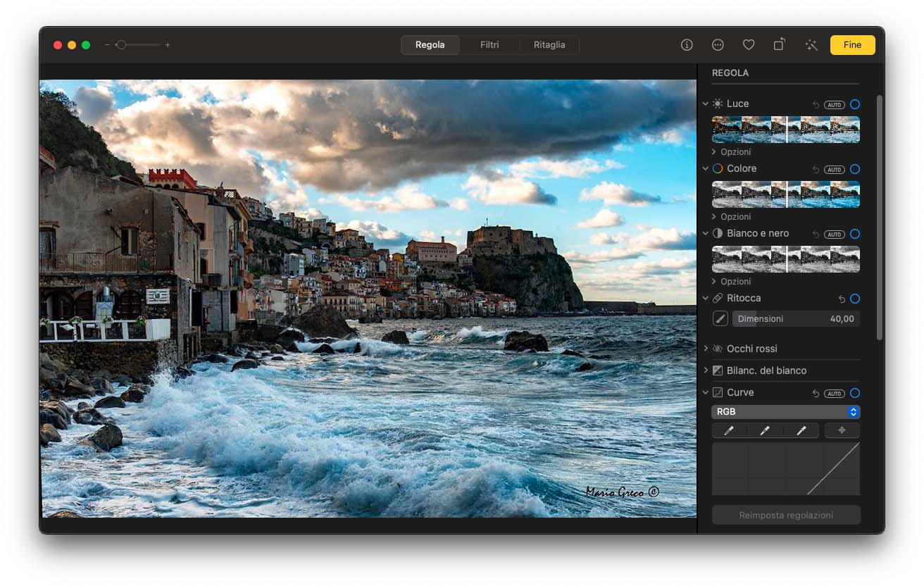
Task: Mark photo as favorite with heart icon
Action: [749, 45]
